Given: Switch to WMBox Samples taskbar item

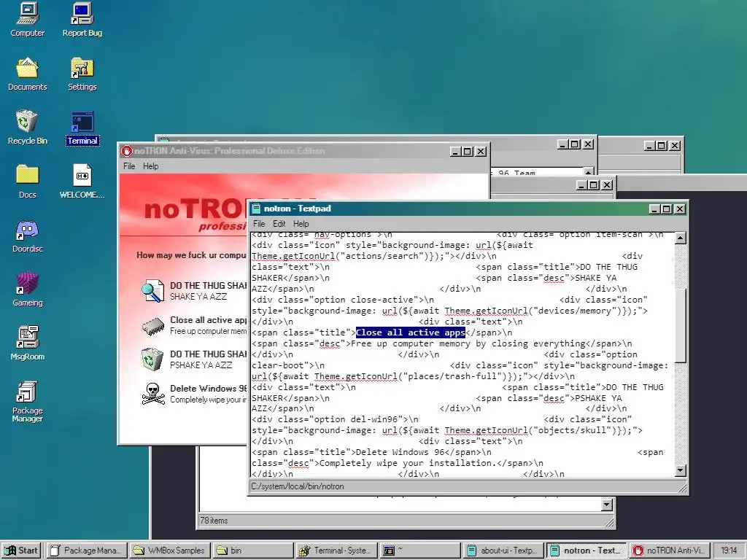Looking at the screenshot, I should 171,551.
